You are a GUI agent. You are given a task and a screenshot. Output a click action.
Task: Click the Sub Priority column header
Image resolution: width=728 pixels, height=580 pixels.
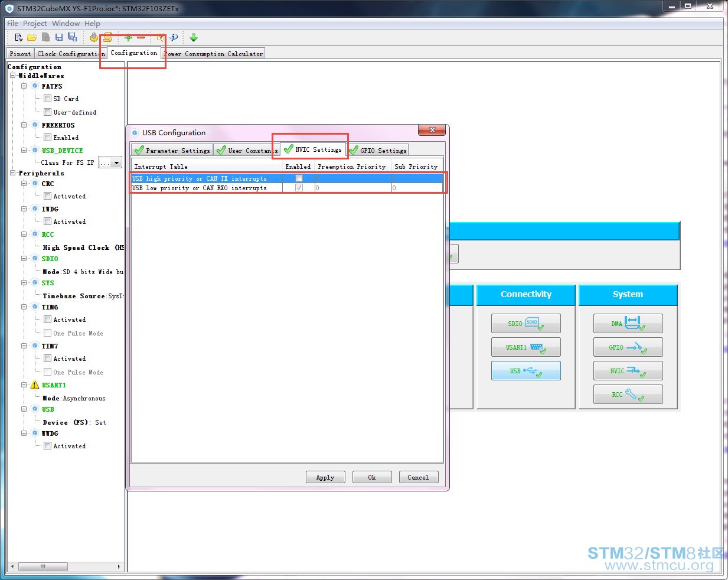tap(416, 167)
